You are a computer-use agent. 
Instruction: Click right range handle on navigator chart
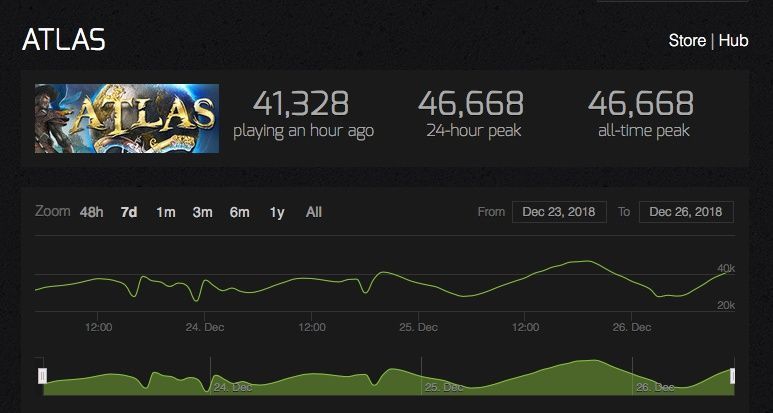[x=732, y=376]
